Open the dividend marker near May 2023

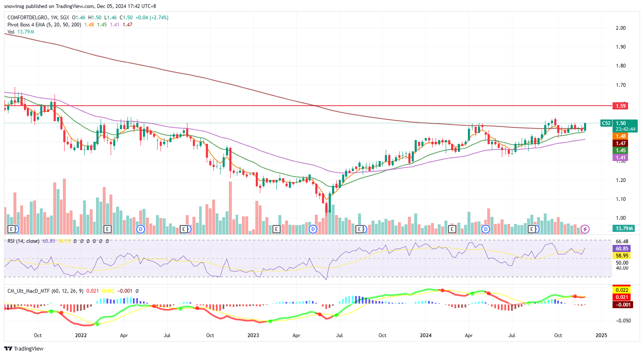click(x=313, y=229)
